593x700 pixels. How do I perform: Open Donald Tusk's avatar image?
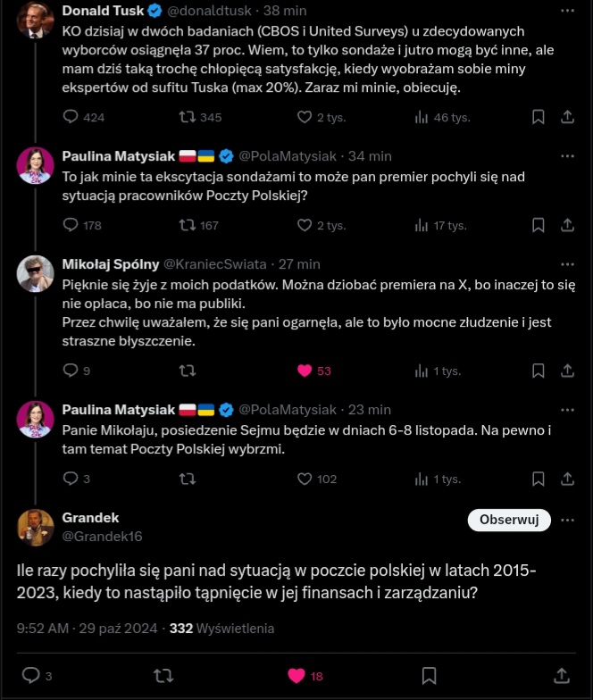(36, 20)
